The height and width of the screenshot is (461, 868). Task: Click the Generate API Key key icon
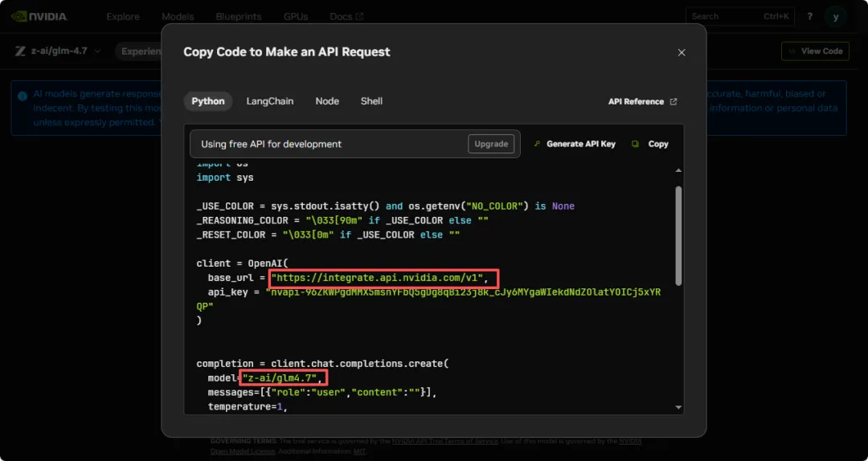click(536, 144)
